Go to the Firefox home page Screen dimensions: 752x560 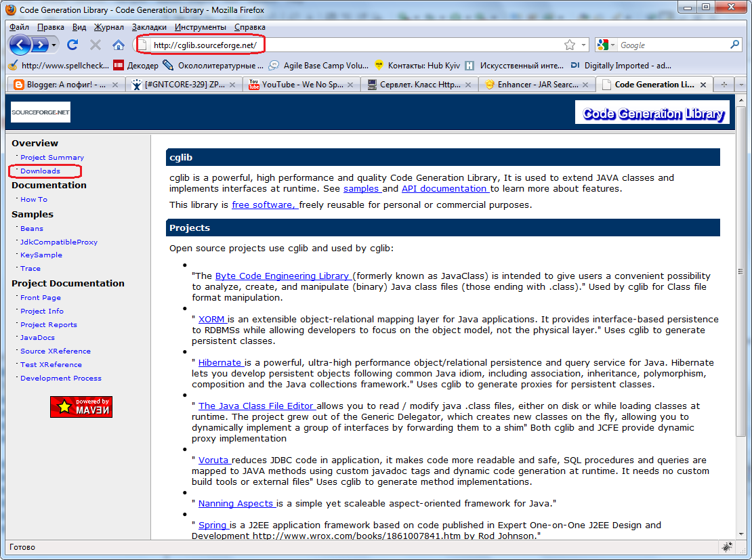(x=119, y=45)
